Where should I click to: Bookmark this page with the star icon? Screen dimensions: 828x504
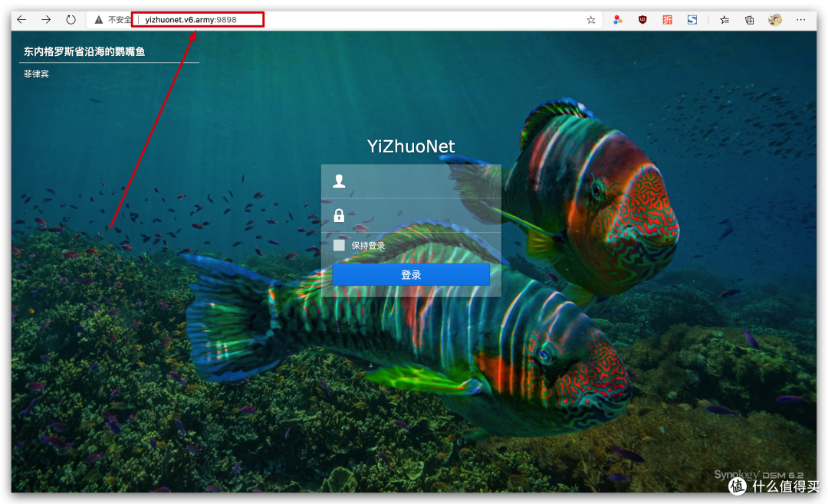pyautogui.click(x=591, y=20)
